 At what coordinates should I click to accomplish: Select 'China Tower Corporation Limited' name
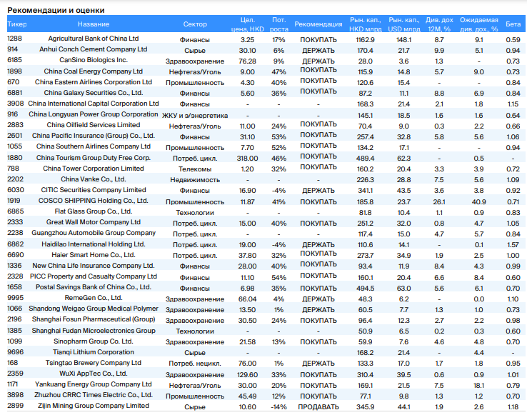point(94,169)
